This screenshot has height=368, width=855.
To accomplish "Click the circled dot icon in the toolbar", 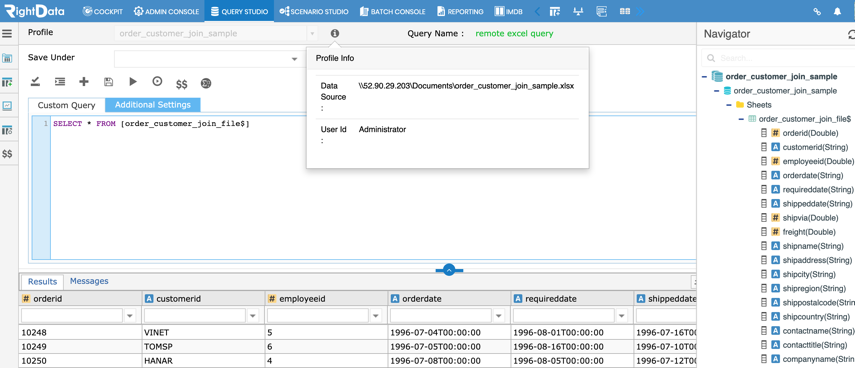I will click(157, 81).
